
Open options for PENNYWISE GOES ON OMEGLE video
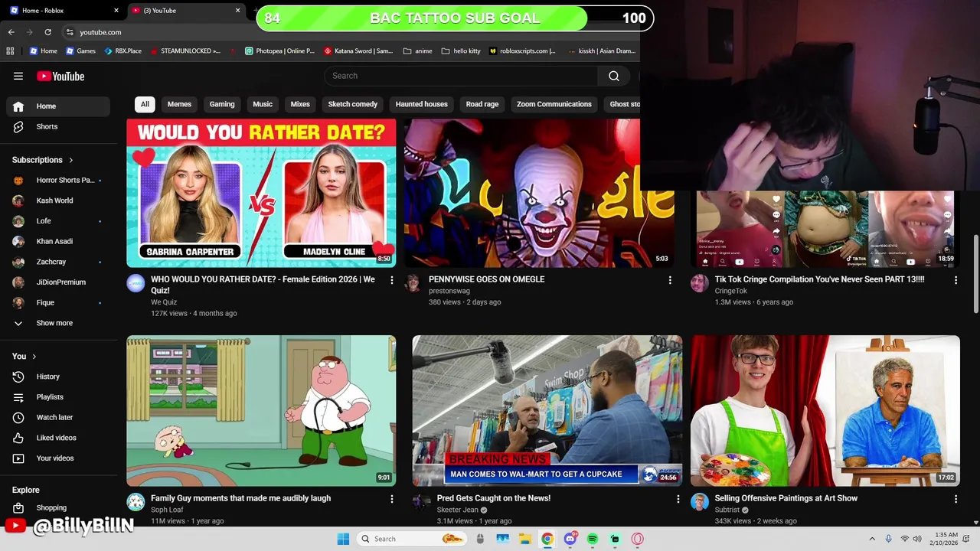[670, 280]
